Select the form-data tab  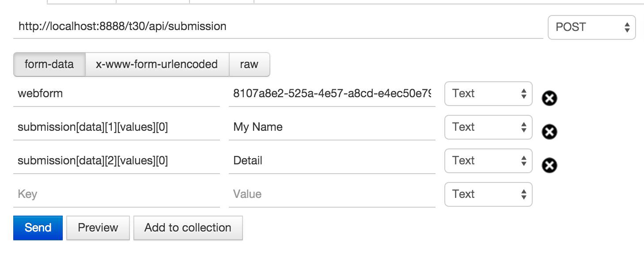point(49,64)
